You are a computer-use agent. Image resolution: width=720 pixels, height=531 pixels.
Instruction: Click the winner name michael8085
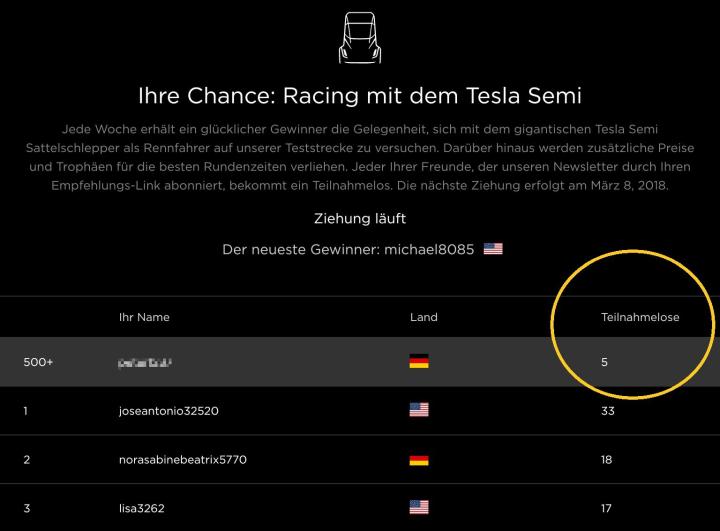[429, 249]
